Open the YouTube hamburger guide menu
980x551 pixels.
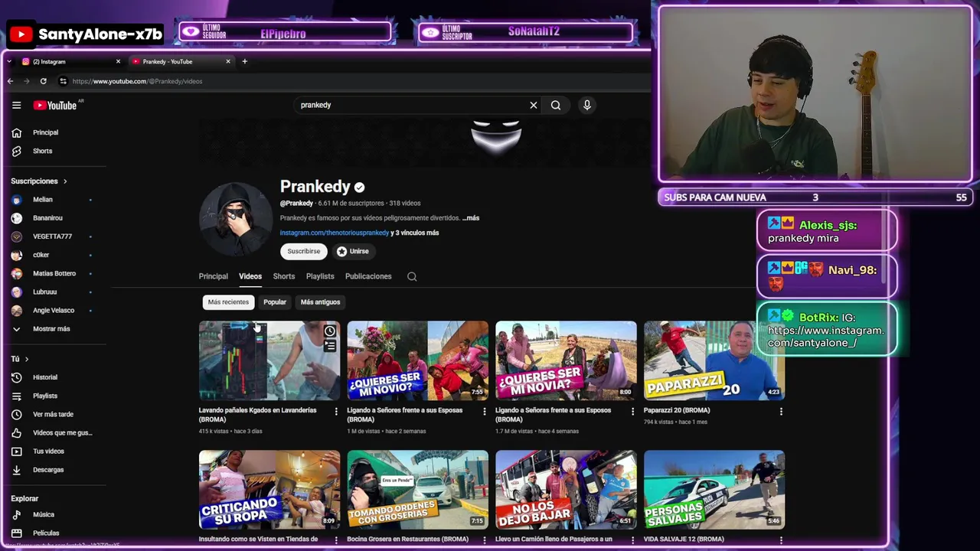point(16,105)
